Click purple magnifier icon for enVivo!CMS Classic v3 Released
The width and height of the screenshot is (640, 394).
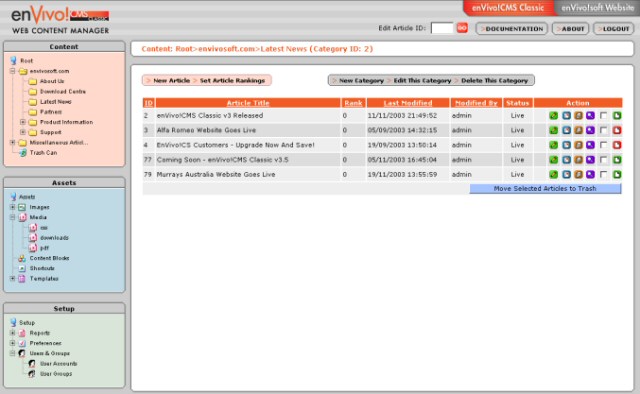[x=590, y=116]
